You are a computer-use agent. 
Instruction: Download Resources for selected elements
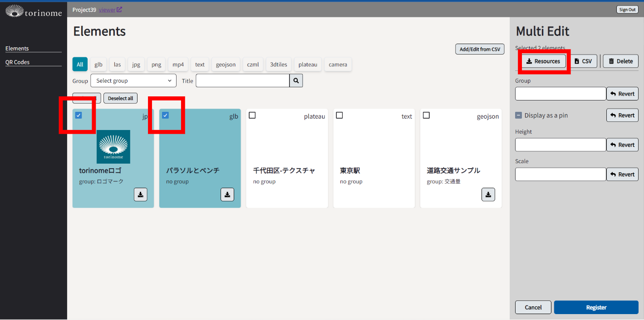pos(543,61)
